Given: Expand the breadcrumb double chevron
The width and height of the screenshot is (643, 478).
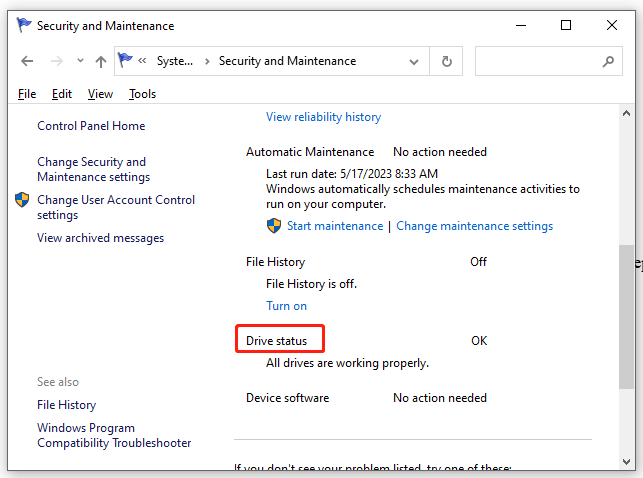Looking at the screenshot, I should click(x=142, y=61).
